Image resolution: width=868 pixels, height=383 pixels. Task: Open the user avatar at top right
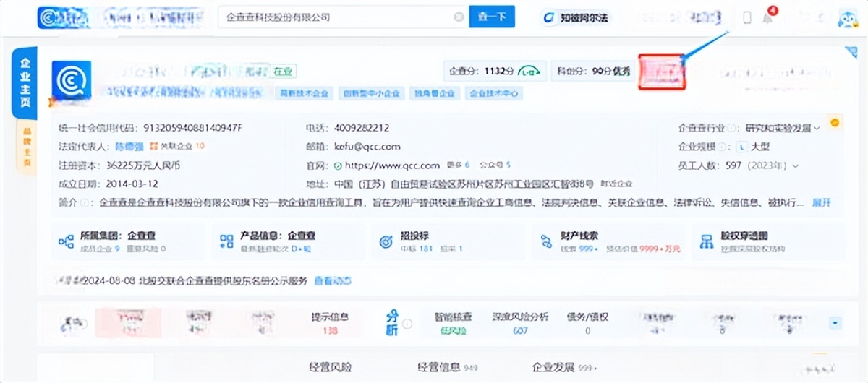tap(848, 17)
